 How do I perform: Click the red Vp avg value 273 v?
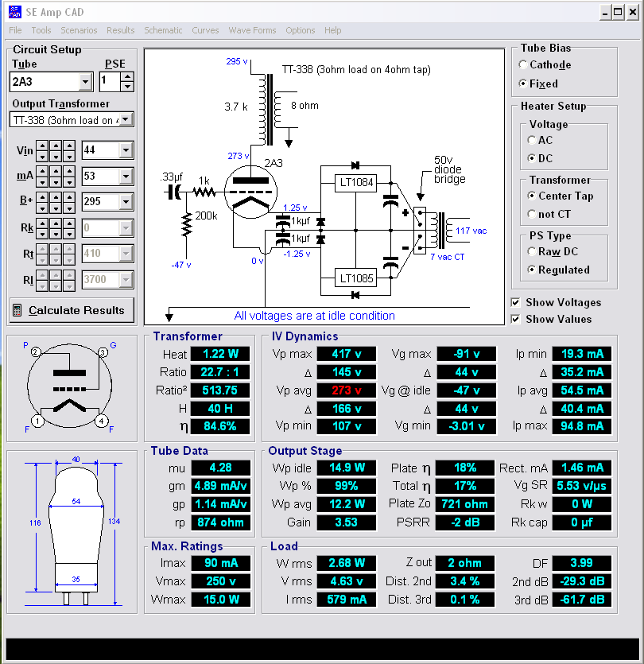(347, 390)
